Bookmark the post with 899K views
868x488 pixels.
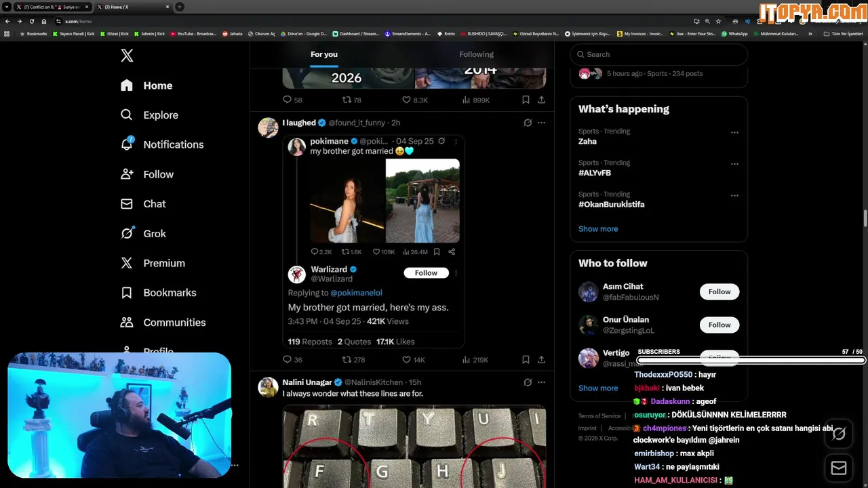[x=526, y=100]
